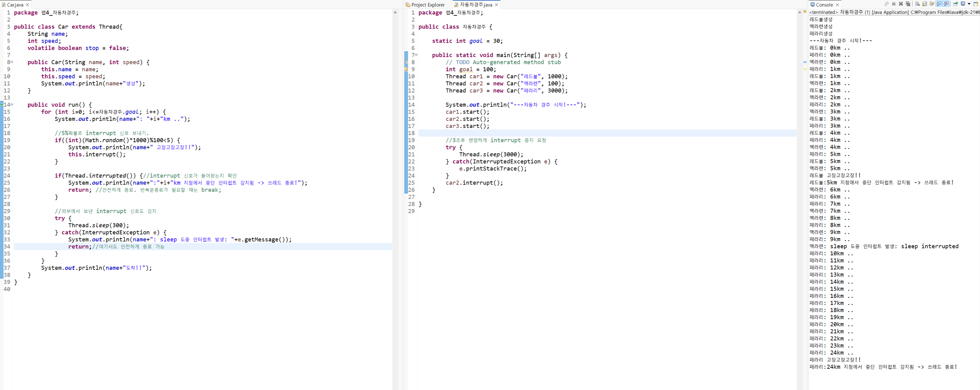
Task: Close the 자동차경주.java editor tab
Action: click(496, 5)
